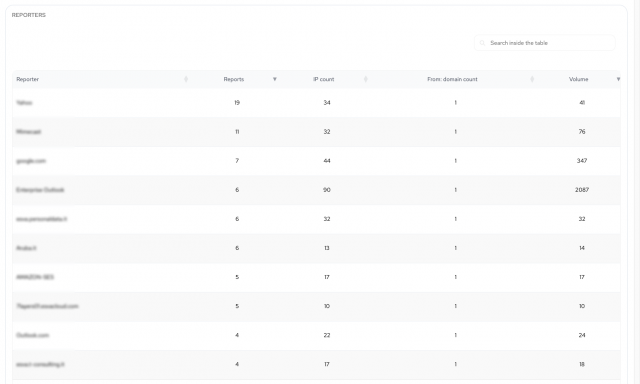640x384 pixels.
Task: Select the google.com reporter name
Action: [x=31, y=161]
